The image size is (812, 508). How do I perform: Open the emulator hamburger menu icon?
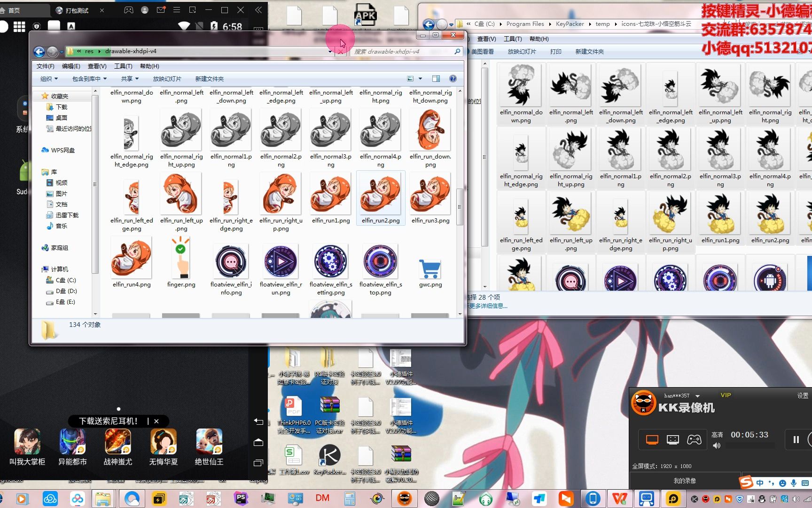pos(177,10)
